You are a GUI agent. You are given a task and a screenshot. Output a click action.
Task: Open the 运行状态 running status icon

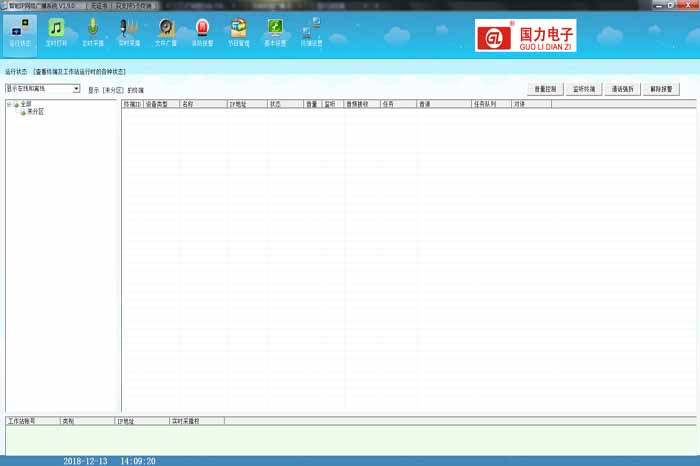coord(20,32)
